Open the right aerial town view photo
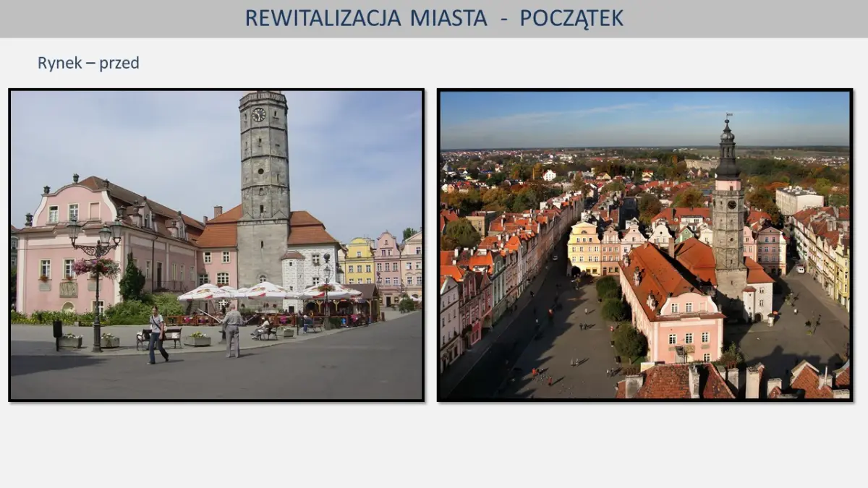The image size is (868, 488). (x=645, y=245)
